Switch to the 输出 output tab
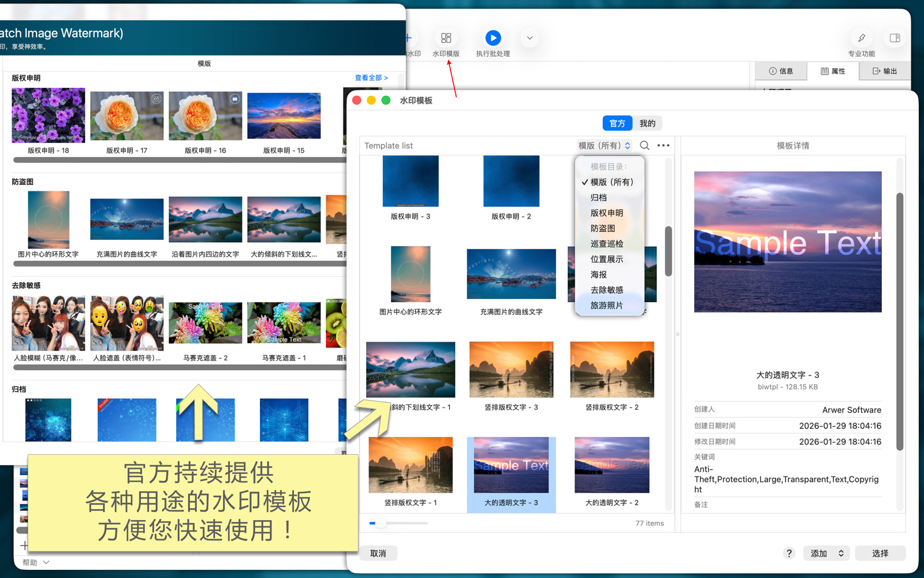The width and height of the screenshot is (924, 578). pyautogui.click(x=885, y=71)
